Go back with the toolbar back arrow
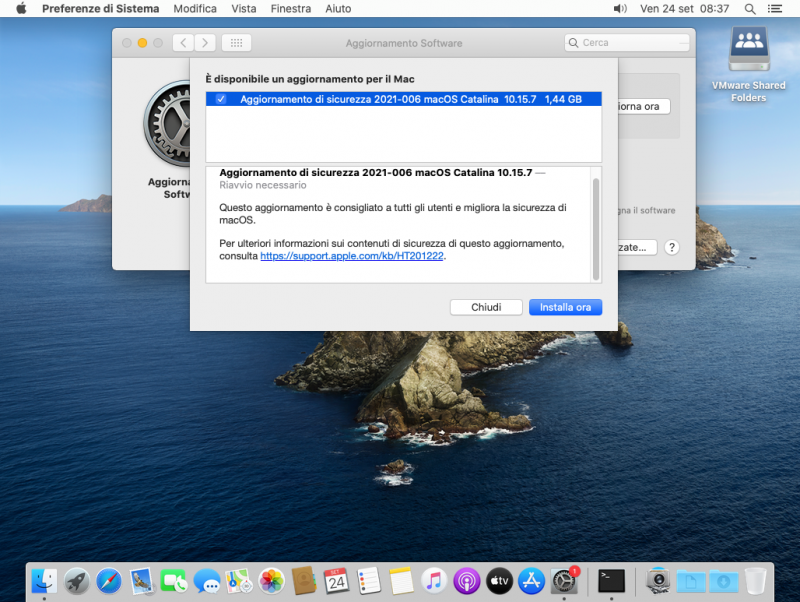The width and height of the screenshot is (800, 602). (x=183, y=43)
